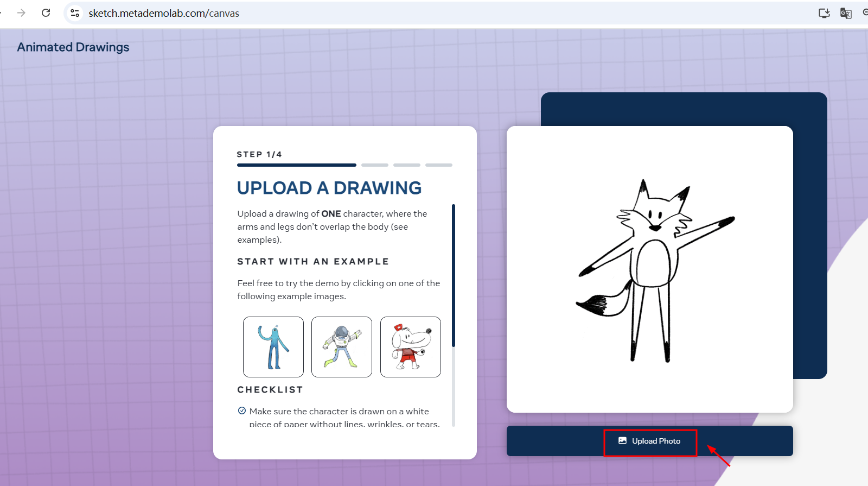Go forward with browser arrow icon
The height and width of the screenshot is (486, 868).
tap(21, 13)
